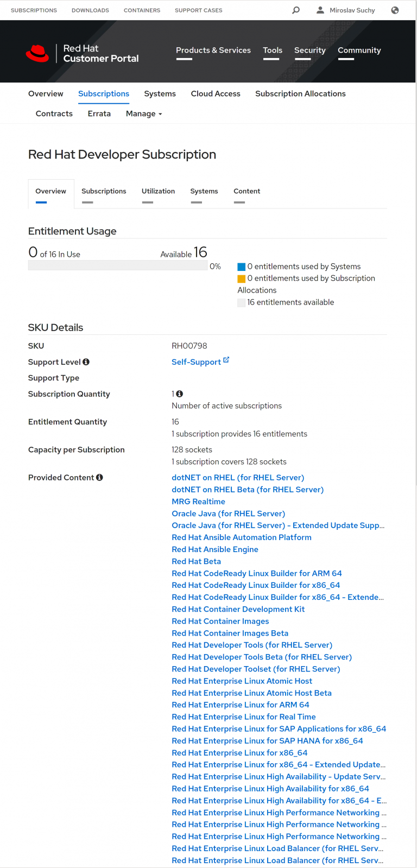This screenshot has height=868, width=417.
Task: Open the Content tab
Action: (x=247, y=192)
